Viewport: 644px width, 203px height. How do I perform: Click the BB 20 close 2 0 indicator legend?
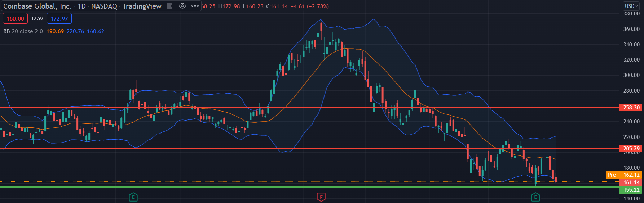[23, 31]
